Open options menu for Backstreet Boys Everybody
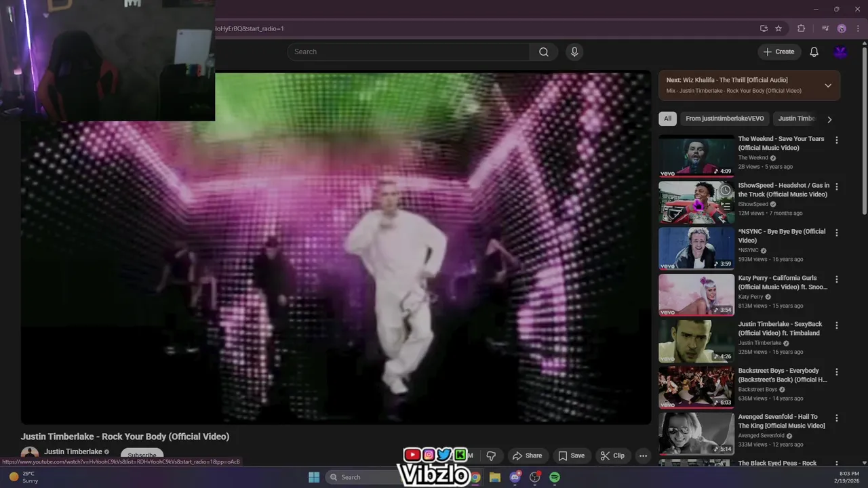 (836, 372)
